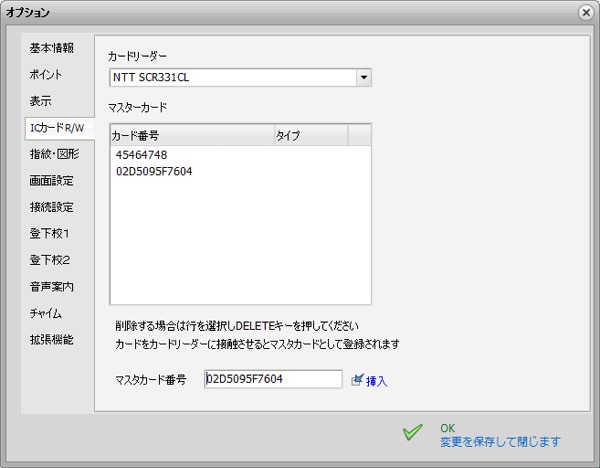
Task: Open the 音声案内 tab
Action: tap(52, 287)
